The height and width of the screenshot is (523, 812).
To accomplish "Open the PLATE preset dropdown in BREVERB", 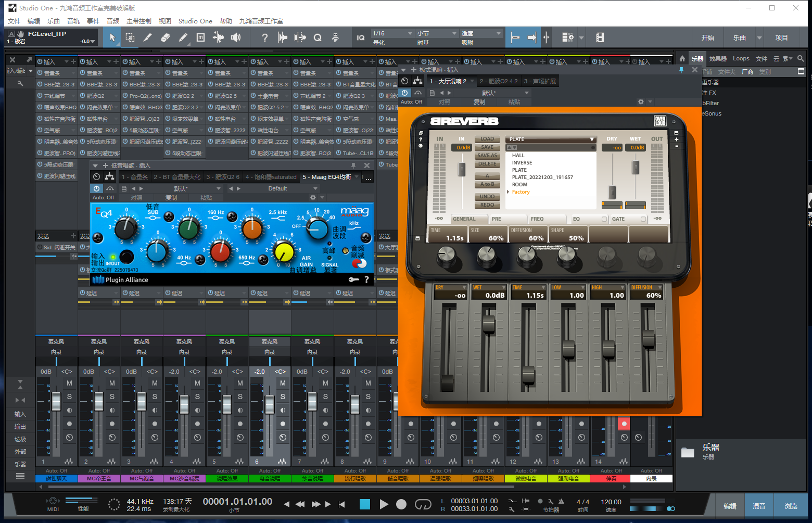I will [551, 139].
